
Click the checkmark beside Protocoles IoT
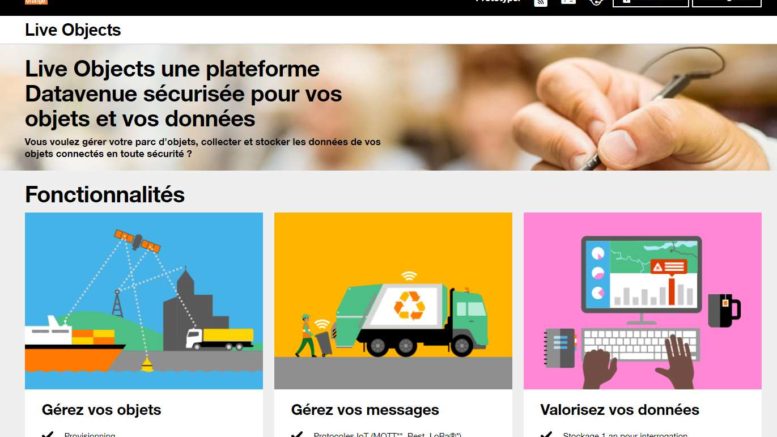[x=297, y=435]
